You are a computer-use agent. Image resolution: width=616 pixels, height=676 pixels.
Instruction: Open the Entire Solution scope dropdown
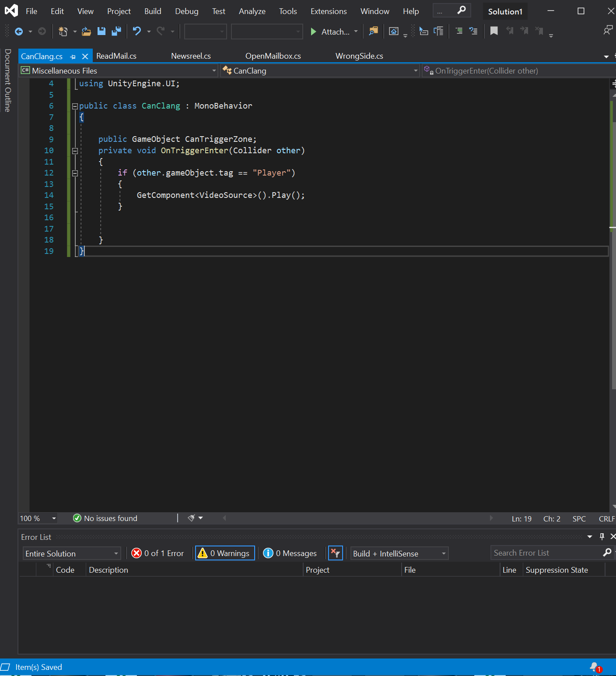point(72,553)
